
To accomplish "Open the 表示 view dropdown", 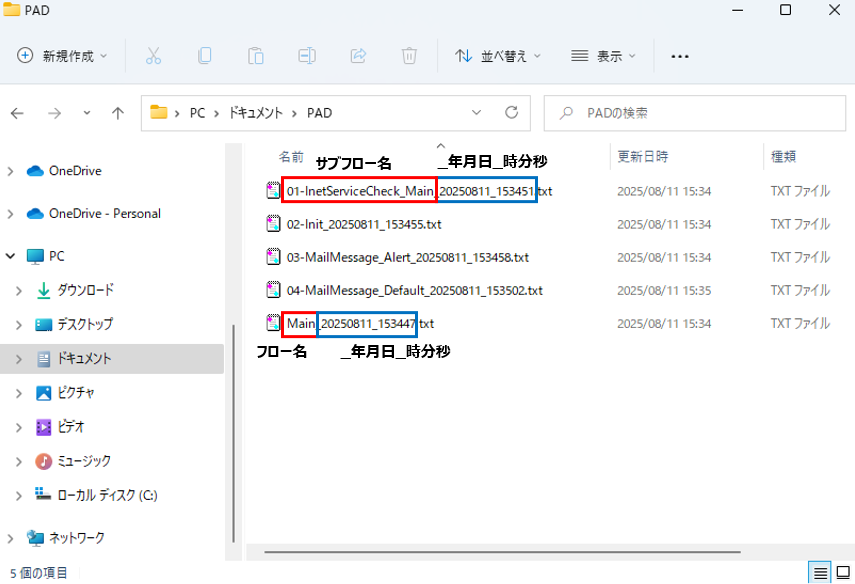I will point(603,56).
